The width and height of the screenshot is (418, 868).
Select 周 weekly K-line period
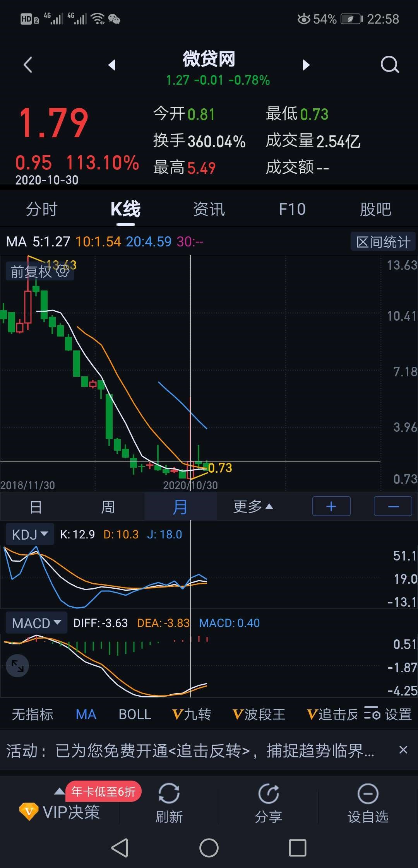[108, 507]
